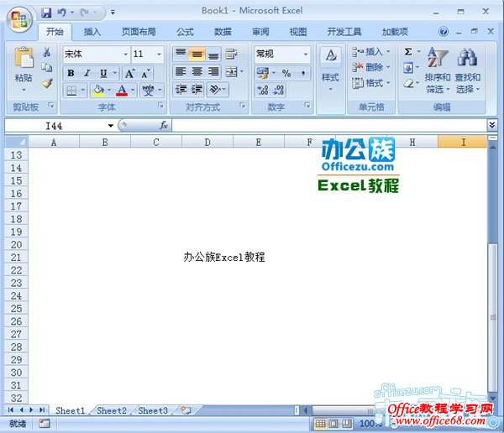The image size is (504, 433).
Task: Open the Format (格式) dropdown
Action: click(371, 83)
